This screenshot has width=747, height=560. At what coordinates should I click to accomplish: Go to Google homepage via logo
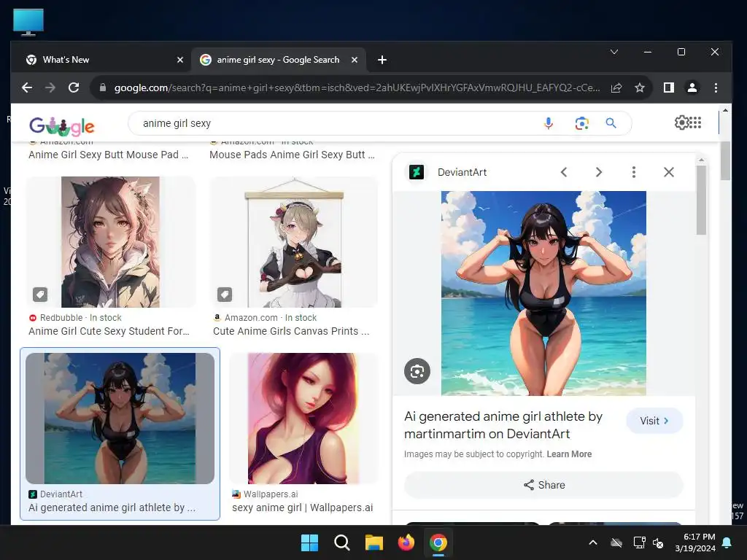click(x=62, y=126)
